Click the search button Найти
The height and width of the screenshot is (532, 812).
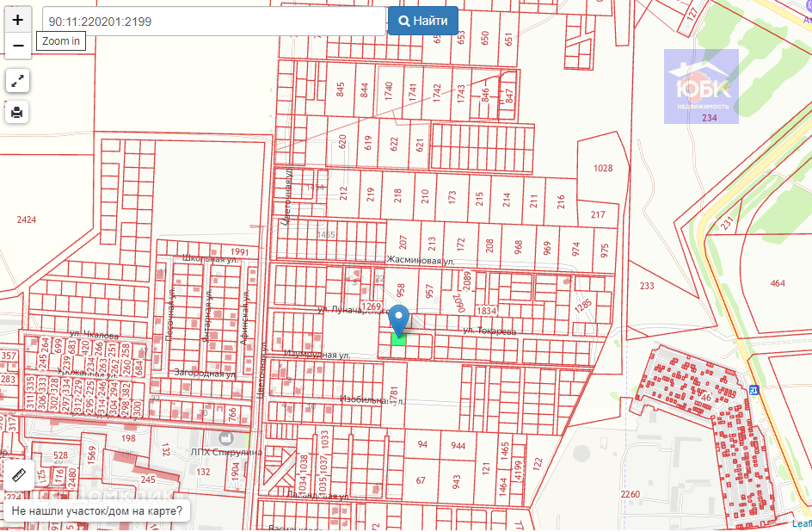pyautogui.click(x=423, y=21)
